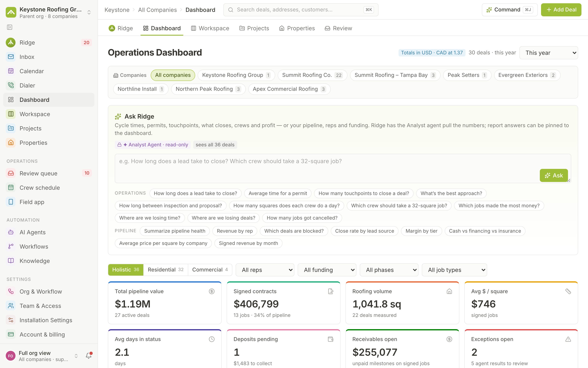The height and width of the screenshot is (368, 588).
Task: Focus the search deals input field
Action: (301, 10)
